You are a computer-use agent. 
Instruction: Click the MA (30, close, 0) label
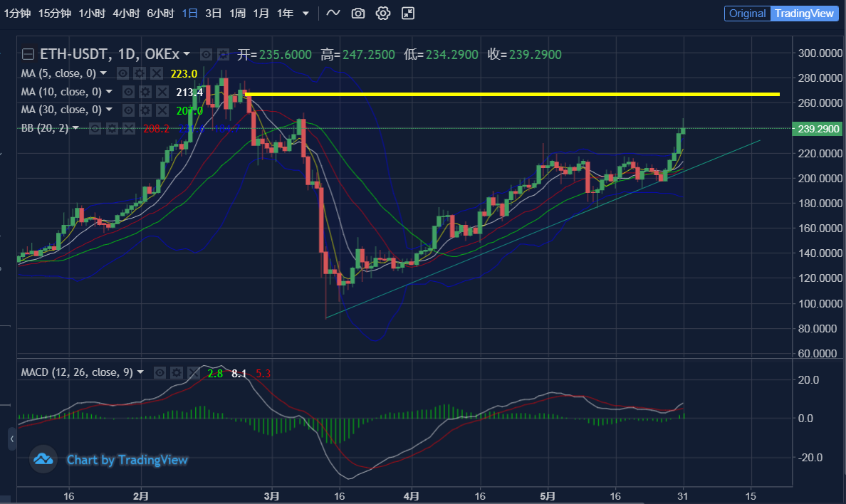(x=61, y=110)
